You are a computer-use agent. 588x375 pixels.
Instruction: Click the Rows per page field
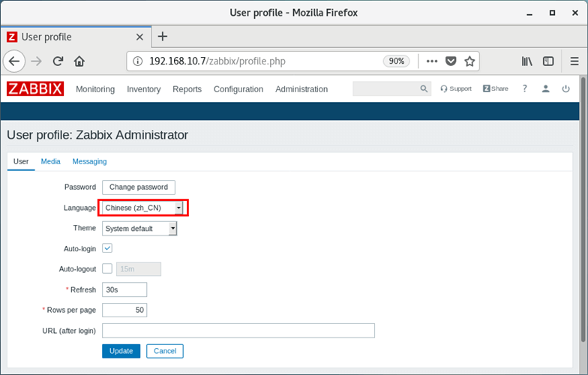(x=124, y=310)
